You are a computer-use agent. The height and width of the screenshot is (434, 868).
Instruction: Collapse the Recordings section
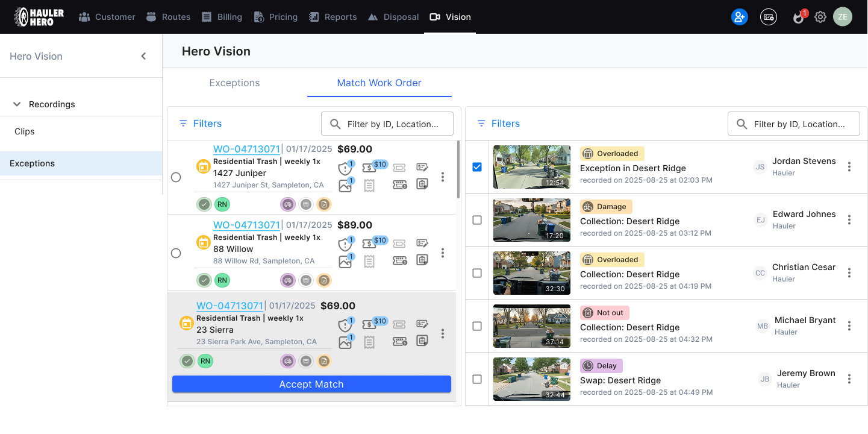[17, 104]
